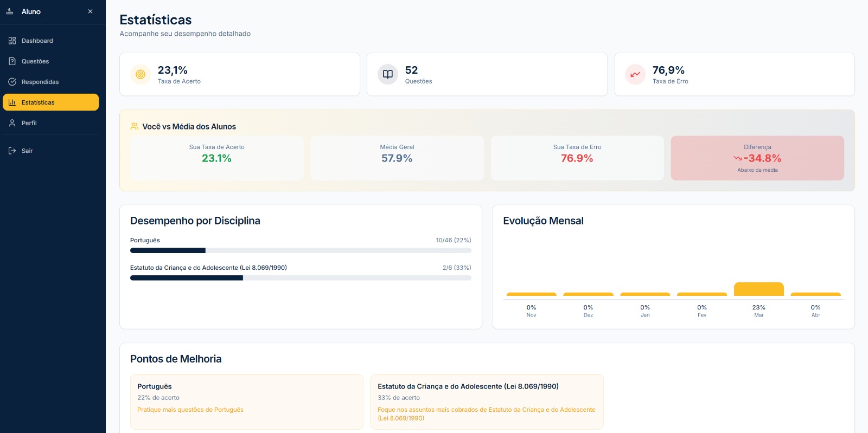Screen dimensions: 868x433
Task: Click the Questões question-mark icon
Action: (12, 61)
